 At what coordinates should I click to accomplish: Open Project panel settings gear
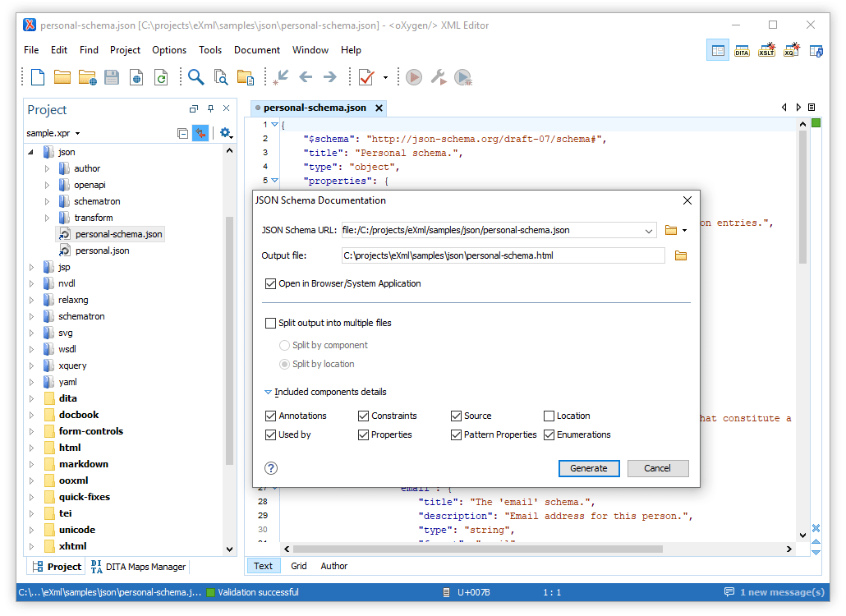point(226,133)
